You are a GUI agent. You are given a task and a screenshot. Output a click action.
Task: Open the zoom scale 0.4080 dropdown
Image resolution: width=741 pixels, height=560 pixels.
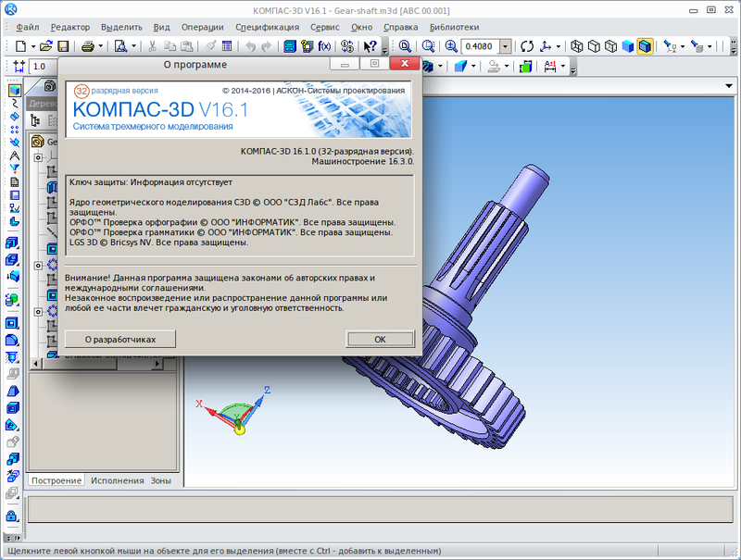pos(506,46)
